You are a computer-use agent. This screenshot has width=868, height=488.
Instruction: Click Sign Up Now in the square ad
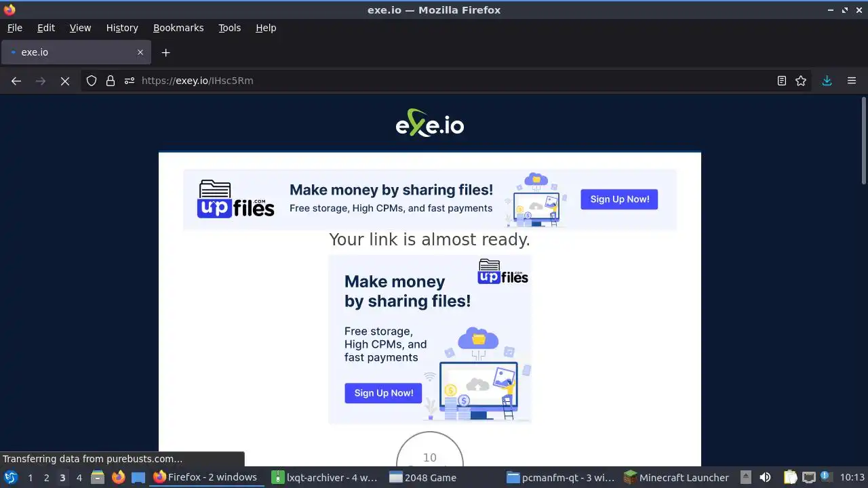pyautogui.click(x=383, y=393)
